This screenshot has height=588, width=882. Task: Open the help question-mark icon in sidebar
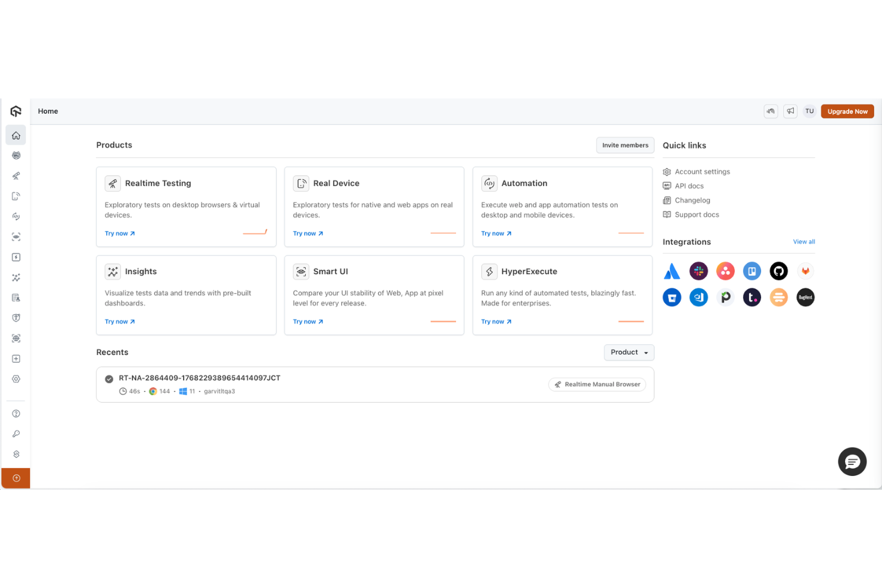pos(16,413)
